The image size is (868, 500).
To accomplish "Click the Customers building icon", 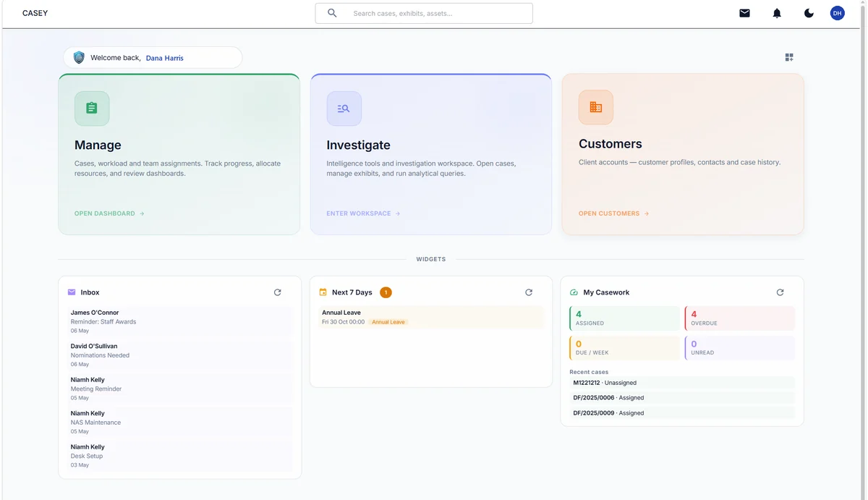I will 596,107.
